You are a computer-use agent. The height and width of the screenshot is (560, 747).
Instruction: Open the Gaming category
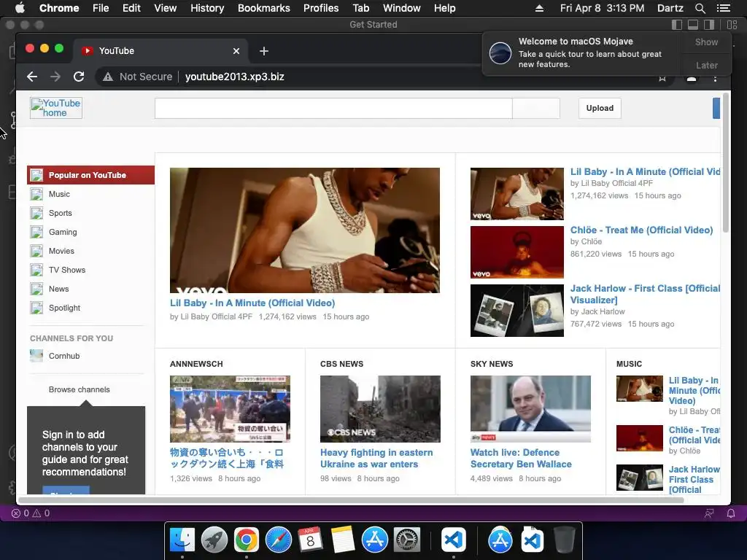pyautogui.click(x=63, y=232)
